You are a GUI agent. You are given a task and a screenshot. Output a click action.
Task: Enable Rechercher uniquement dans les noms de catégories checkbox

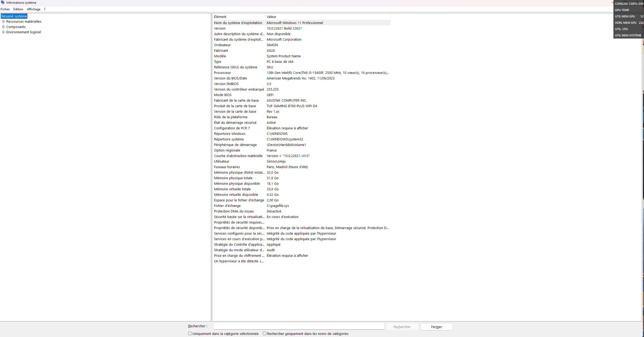pyautogui.click(x=264, y=334)
